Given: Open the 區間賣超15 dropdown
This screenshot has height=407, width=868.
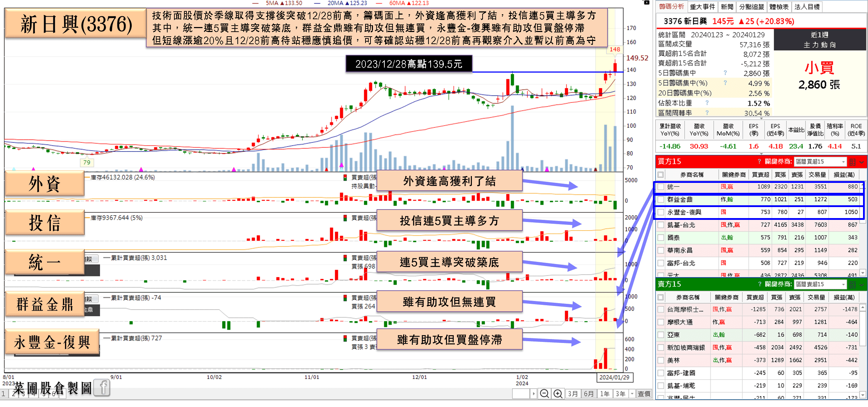Looking at the screenshot, I should pyautogui.click(x=820, y=284).
